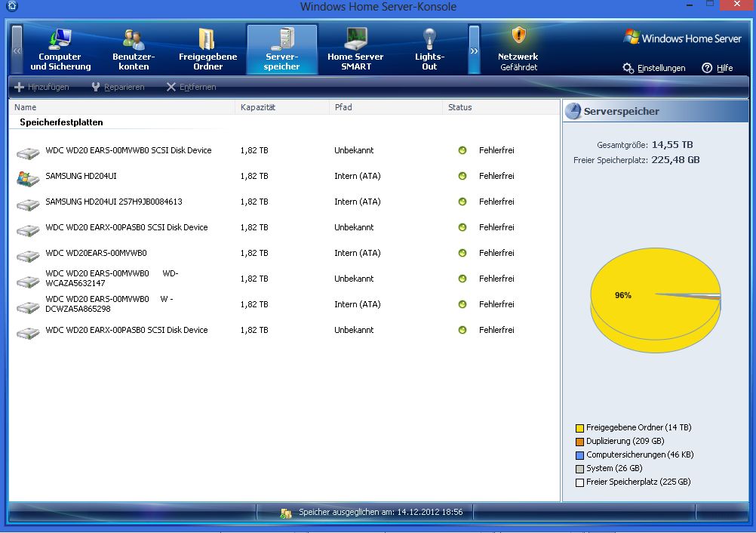The width and height of the screenshot is (756, 533).
Task: Open Hilfe
Action: click(x=718, y=68)
